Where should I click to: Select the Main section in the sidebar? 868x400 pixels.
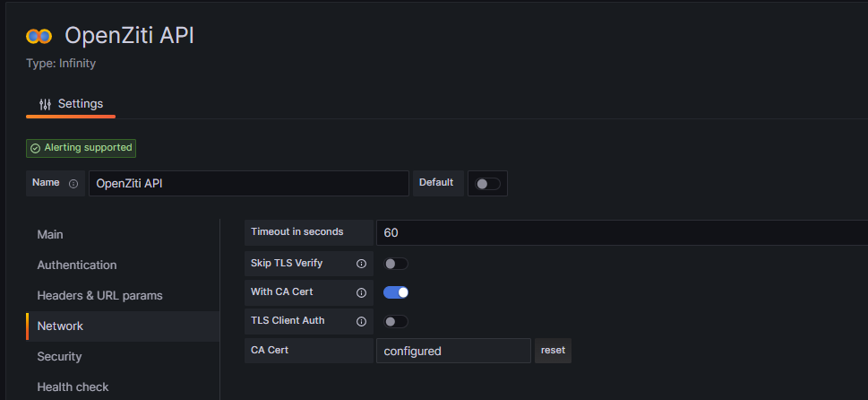click(x=50, y=234)
